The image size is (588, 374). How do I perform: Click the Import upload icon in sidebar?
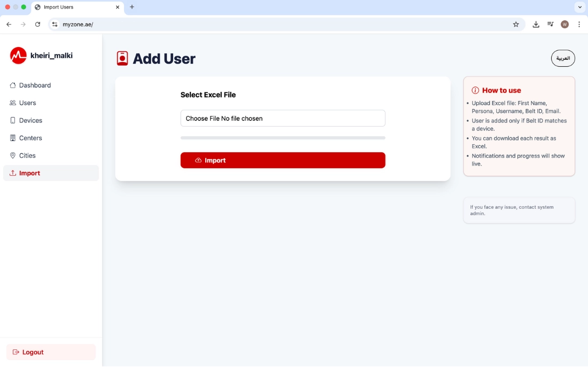13,173
